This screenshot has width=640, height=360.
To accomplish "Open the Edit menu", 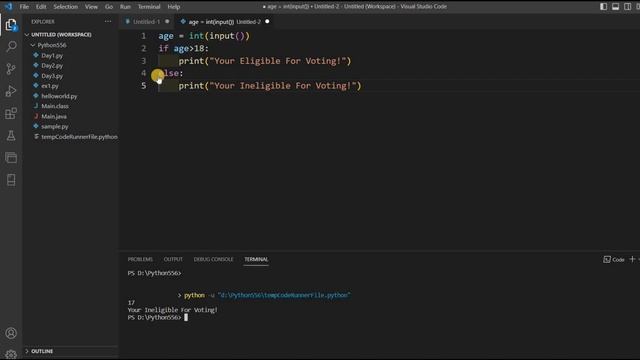I will (41, 7).
